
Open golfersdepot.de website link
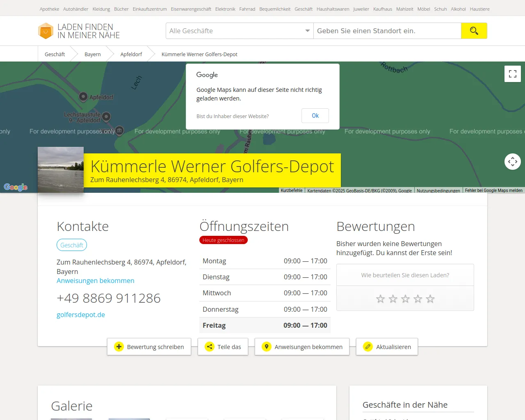(x=81, y=315)
